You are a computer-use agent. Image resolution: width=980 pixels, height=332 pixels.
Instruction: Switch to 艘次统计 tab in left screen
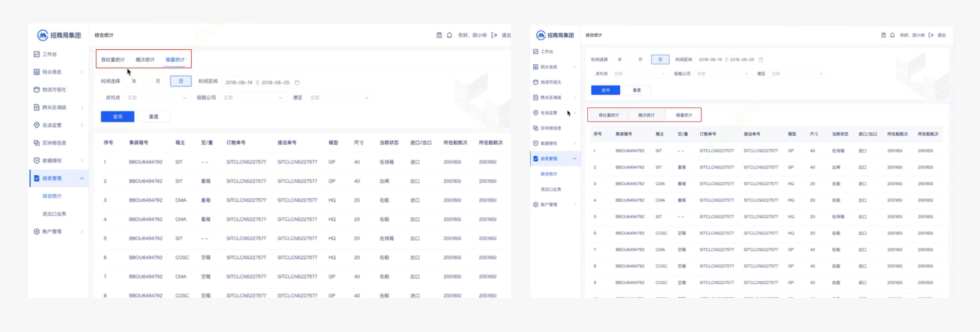click(x=145, y=60)
